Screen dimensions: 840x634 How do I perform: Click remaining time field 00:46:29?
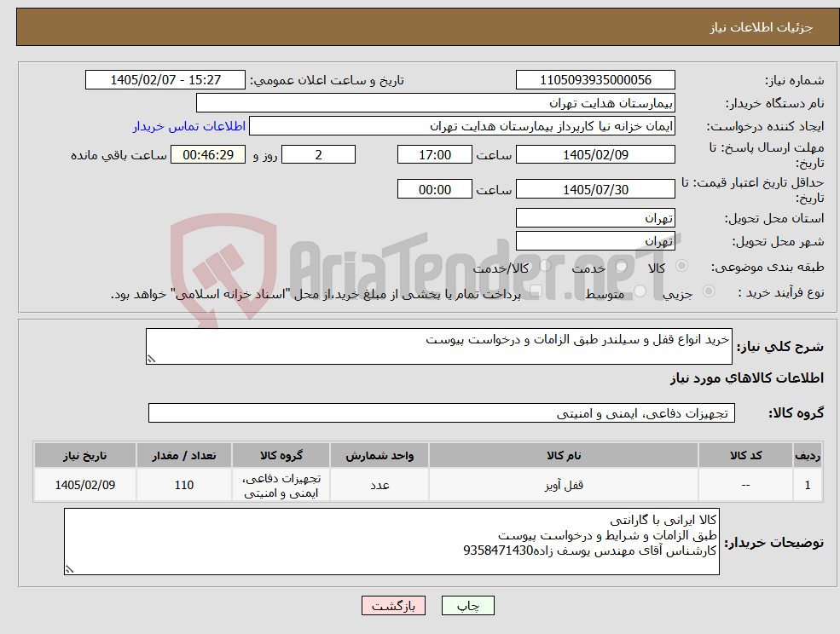click(x=208, y=155)
